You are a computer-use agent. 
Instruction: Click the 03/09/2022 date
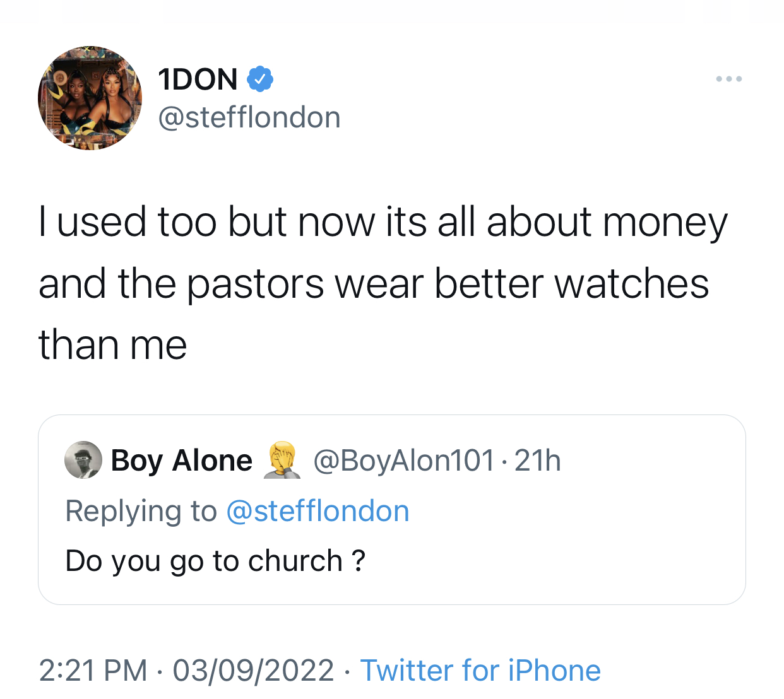pos(253,670)
